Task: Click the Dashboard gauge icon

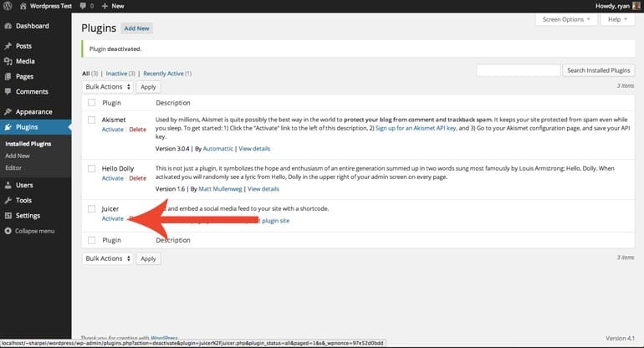Action: tap(8, 26)
